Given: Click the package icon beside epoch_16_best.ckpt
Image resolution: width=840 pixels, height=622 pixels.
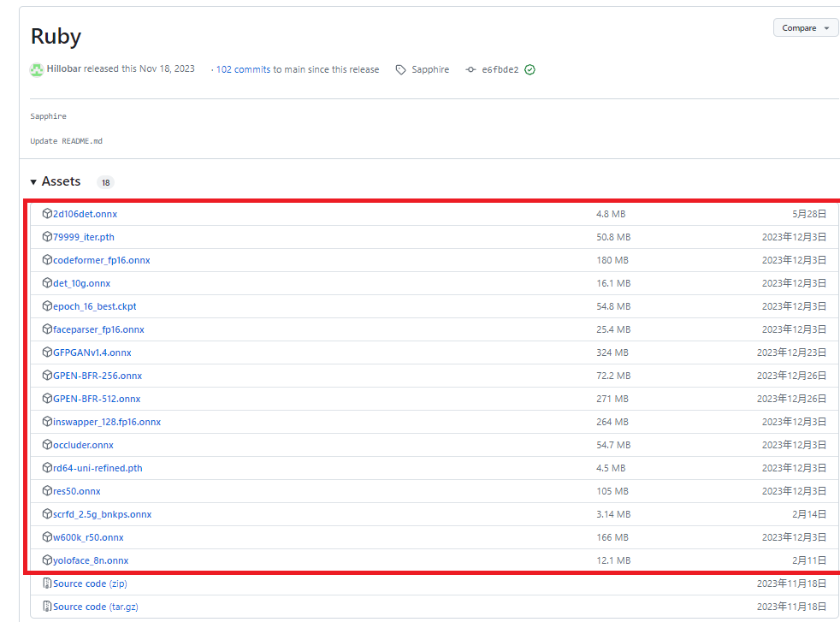Looking at the screenshot, I should click(47, 306).
